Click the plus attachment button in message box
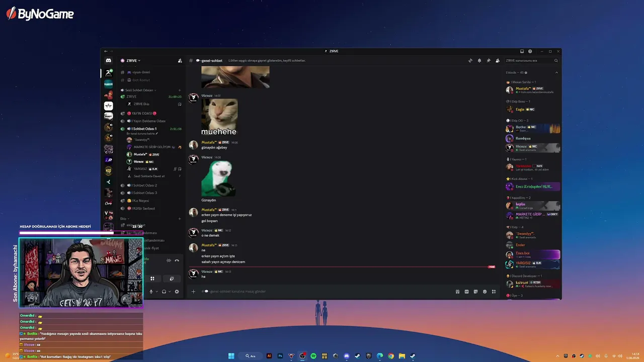Image resolution: width=644 pixels, height=362 pixels. [193, 292]
